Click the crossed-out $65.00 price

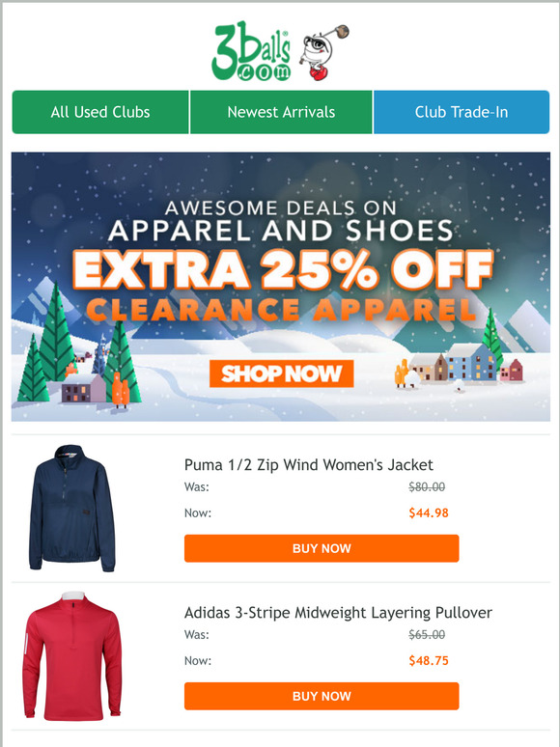tap(427, 635)
